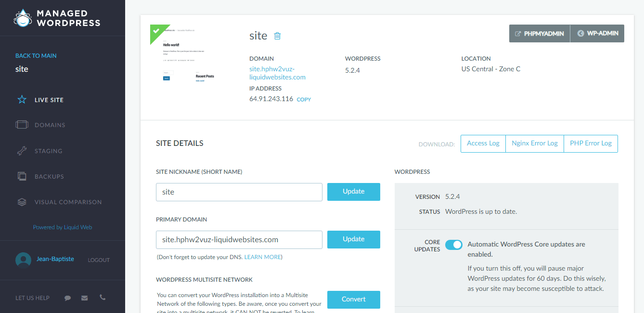Open the chat bubble help icon

[x=67, y=298]
